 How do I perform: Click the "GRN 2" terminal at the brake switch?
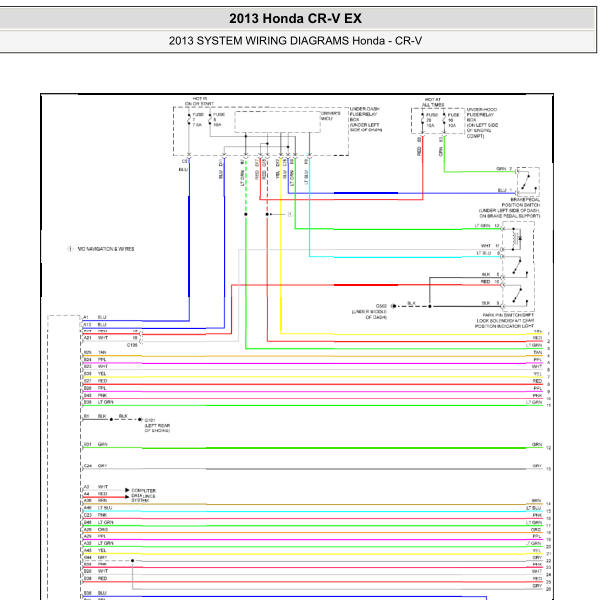click(504, 169)
